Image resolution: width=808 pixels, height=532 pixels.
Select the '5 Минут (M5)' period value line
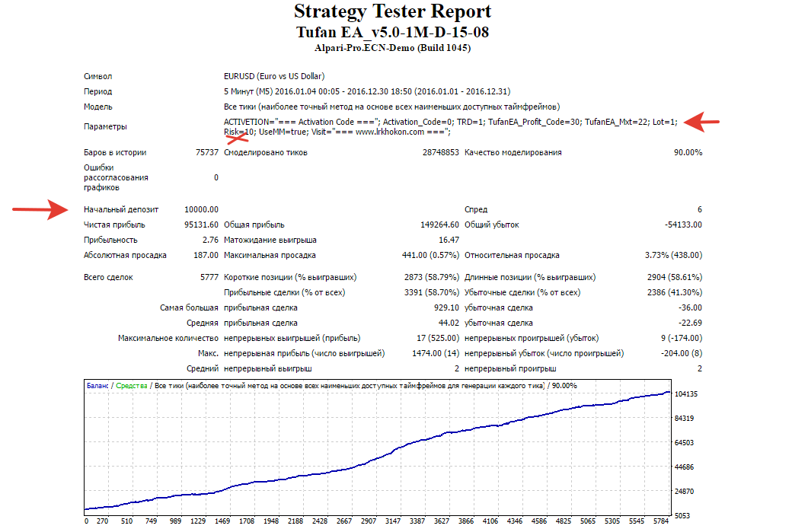pos(367,91)
